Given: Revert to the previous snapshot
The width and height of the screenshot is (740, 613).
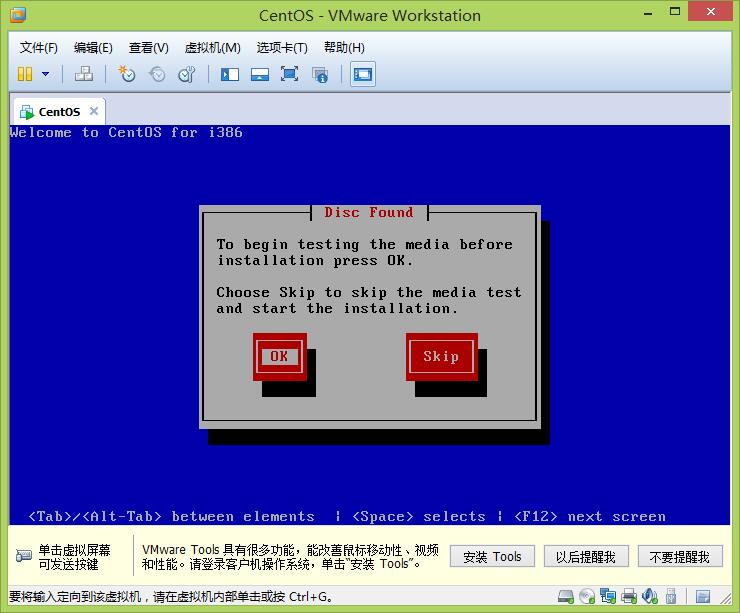Looking at the screenshot, I should (157, 74).
